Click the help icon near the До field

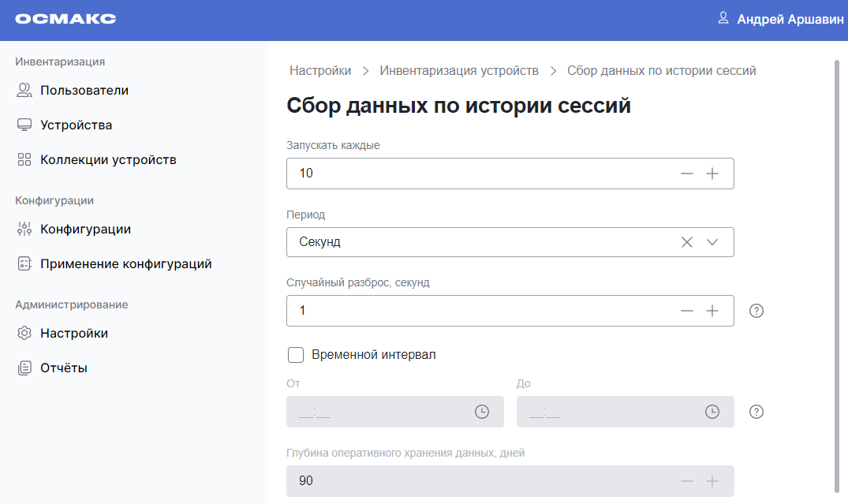click(756, 411)
